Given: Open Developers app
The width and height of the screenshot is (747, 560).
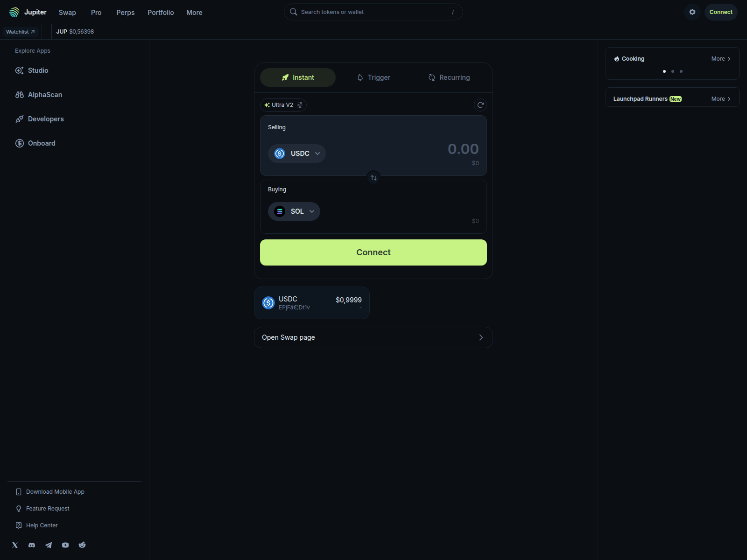Looking at the screenshot, I should (x=40, y=119).
